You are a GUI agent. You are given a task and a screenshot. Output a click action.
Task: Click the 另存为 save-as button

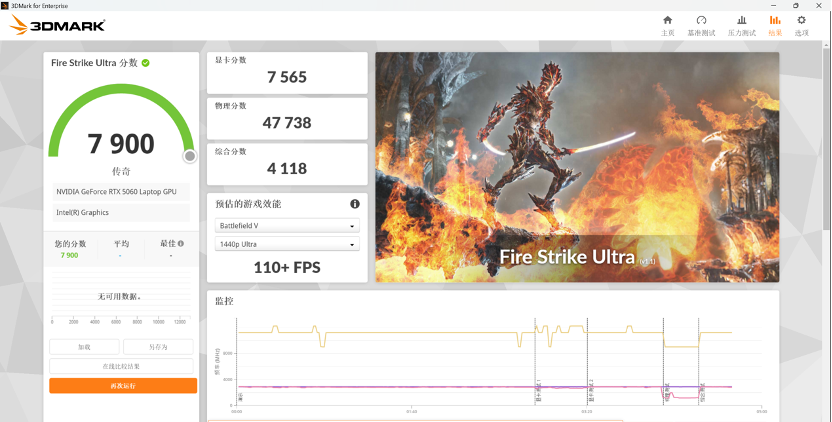click(x=158, y=347)
